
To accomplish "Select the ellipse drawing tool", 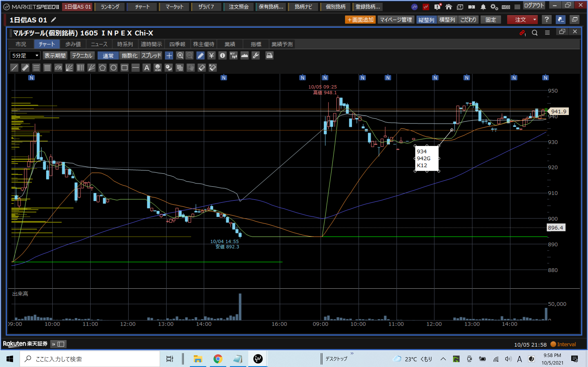I will 113,68.
